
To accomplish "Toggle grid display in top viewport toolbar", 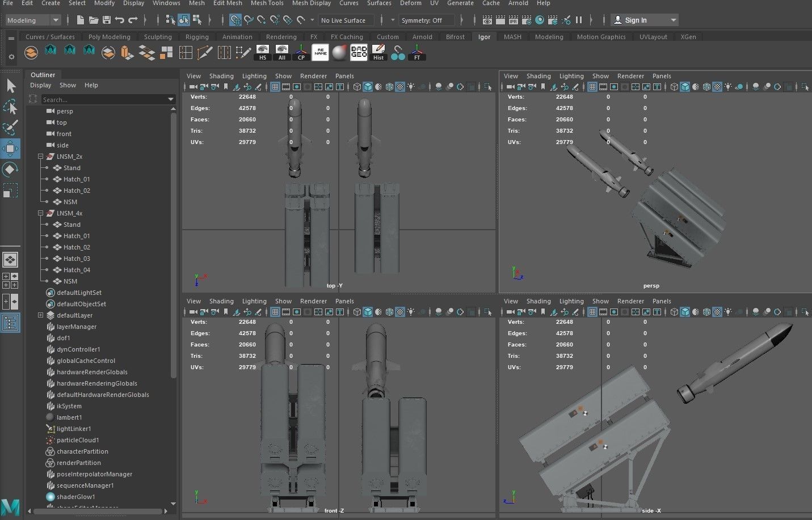I will [275, 87].
